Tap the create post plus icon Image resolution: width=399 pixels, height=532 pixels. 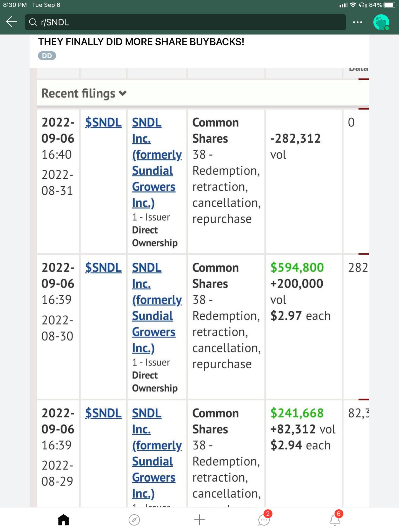(199, 520)
